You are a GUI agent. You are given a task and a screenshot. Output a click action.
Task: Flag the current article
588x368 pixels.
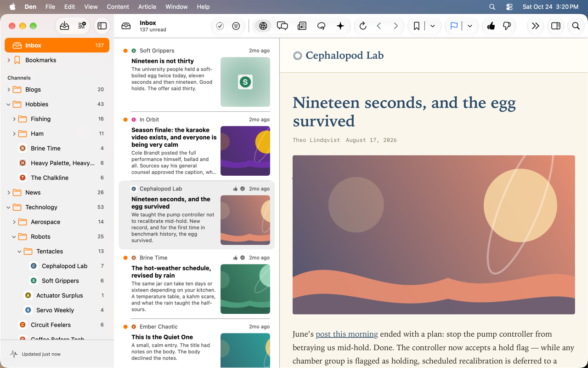[454, 26]
